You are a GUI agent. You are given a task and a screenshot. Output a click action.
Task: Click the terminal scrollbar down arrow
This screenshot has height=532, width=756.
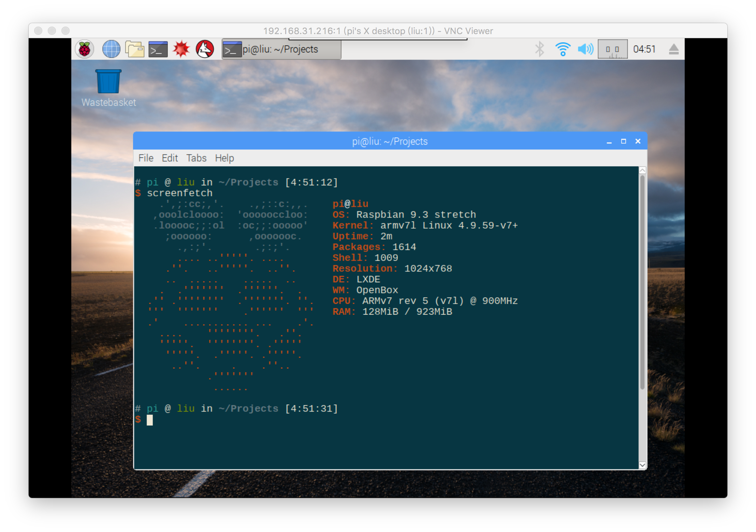pos(642,465)
